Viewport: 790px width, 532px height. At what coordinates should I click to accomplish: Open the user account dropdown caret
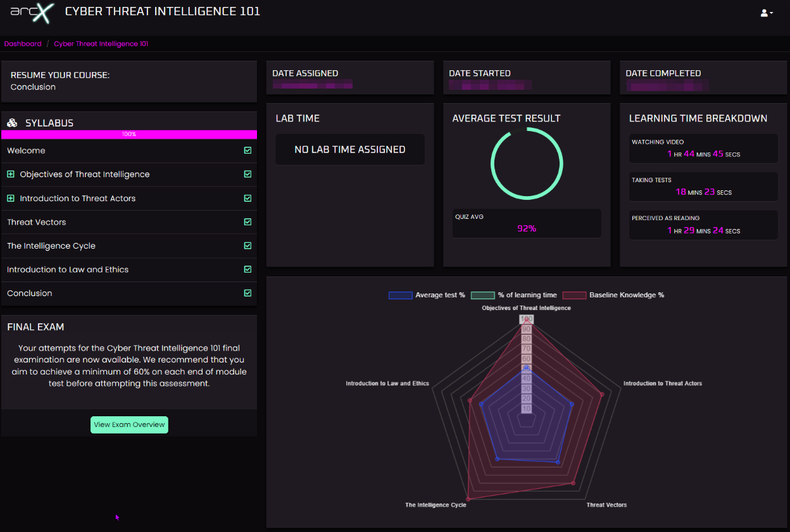pos(770,13)
